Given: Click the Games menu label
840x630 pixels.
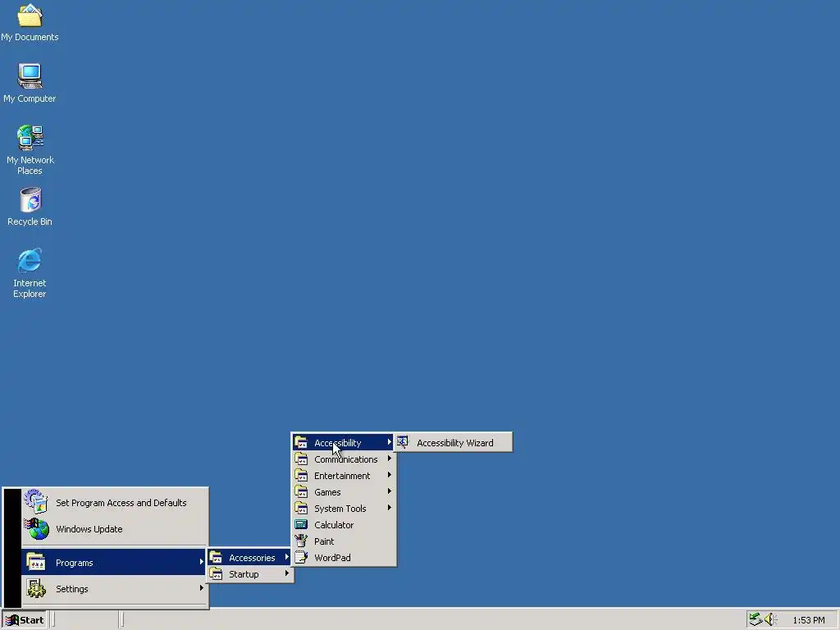Looking at the screenshot, I should click(x=327, y=492).
